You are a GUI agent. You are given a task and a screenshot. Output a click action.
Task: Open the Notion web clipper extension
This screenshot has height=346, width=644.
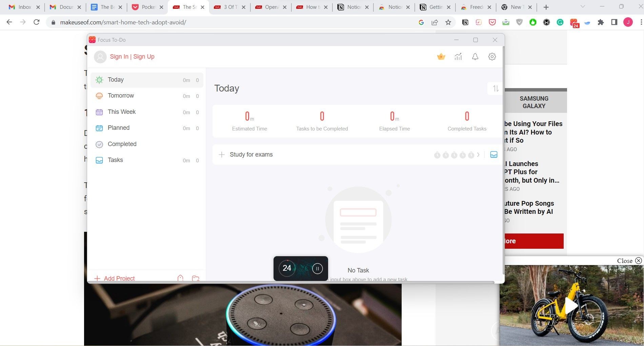(x=465, y=22)
